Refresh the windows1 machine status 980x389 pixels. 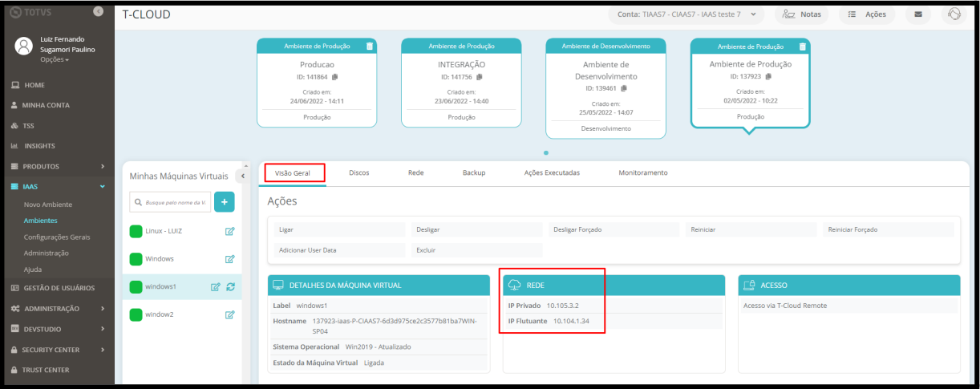coord(230,286)
